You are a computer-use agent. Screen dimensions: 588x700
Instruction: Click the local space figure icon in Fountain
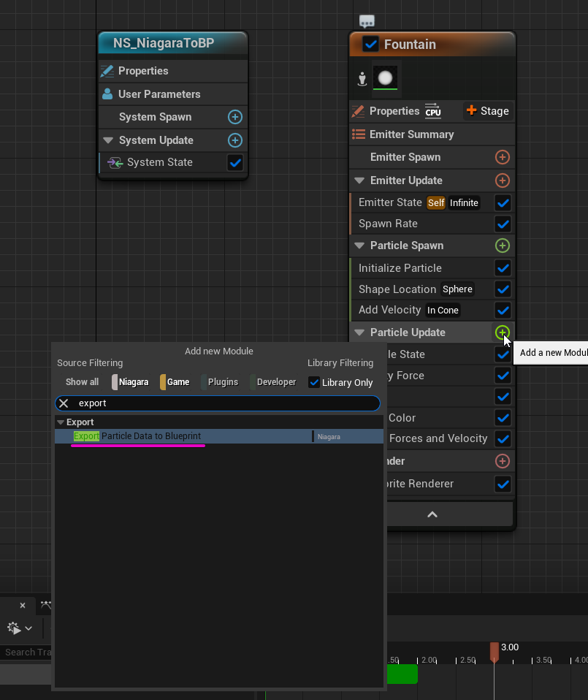[362, 79]
